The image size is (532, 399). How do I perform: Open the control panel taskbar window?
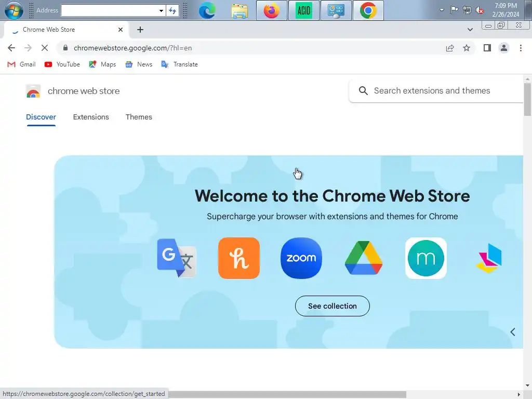coord(336,10)
